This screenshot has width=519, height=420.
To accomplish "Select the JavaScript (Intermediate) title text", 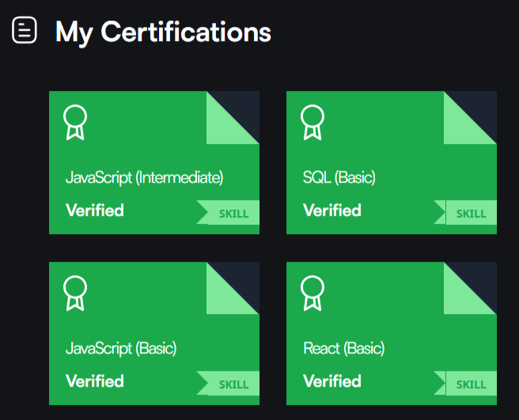I will [144, 178].
